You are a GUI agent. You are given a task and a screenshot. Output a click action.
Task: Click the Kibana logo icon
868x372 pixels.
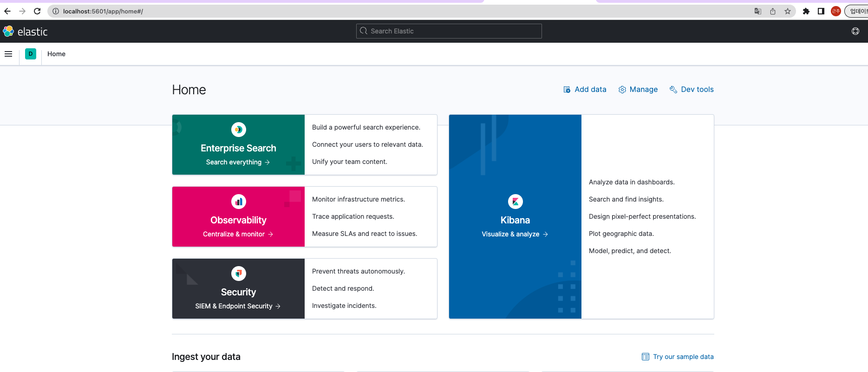tap(516, 202)
